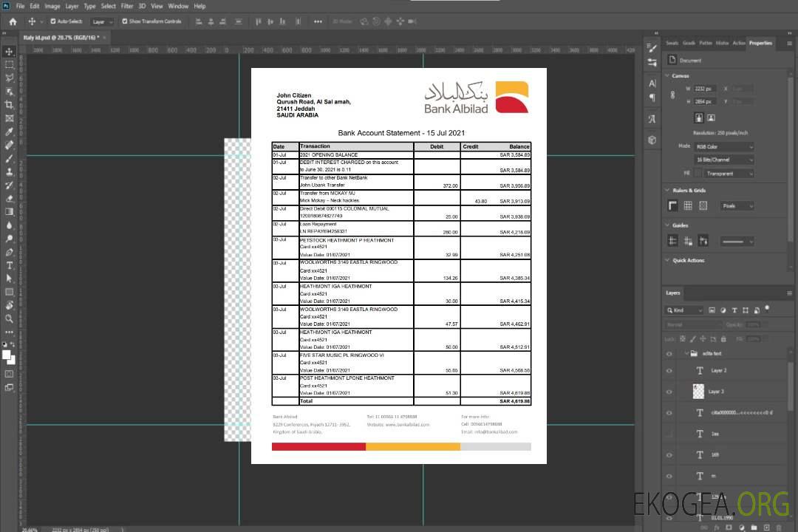Toggle the Auto-Select checkbox

pos(53,21)
